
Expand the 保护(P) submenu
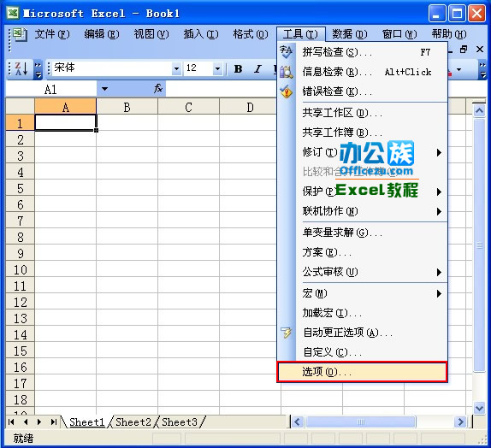(439, 192)
